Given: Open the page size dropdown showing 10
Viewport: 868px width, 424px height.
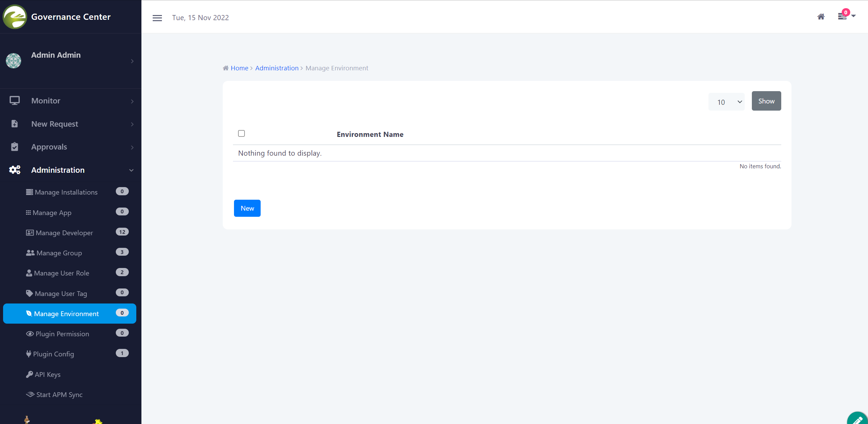Looking at the screenshot, I should (726, 102).
